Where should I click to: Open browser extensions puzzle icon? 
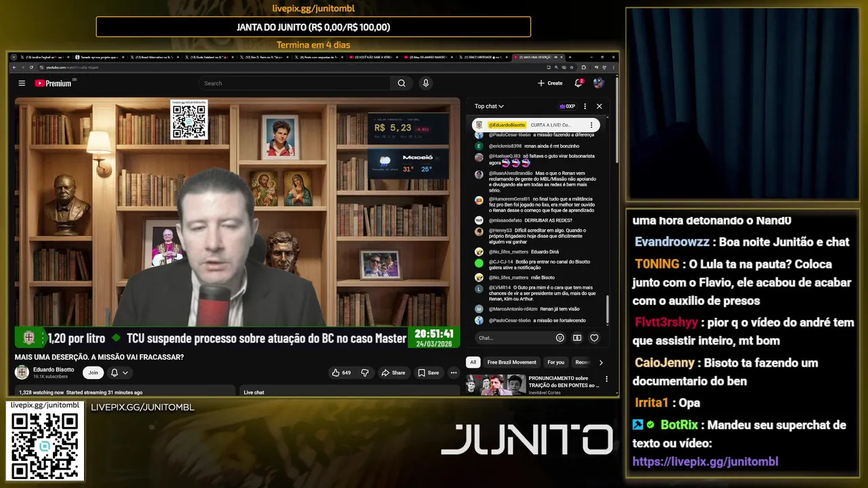[x=583, y=67]
